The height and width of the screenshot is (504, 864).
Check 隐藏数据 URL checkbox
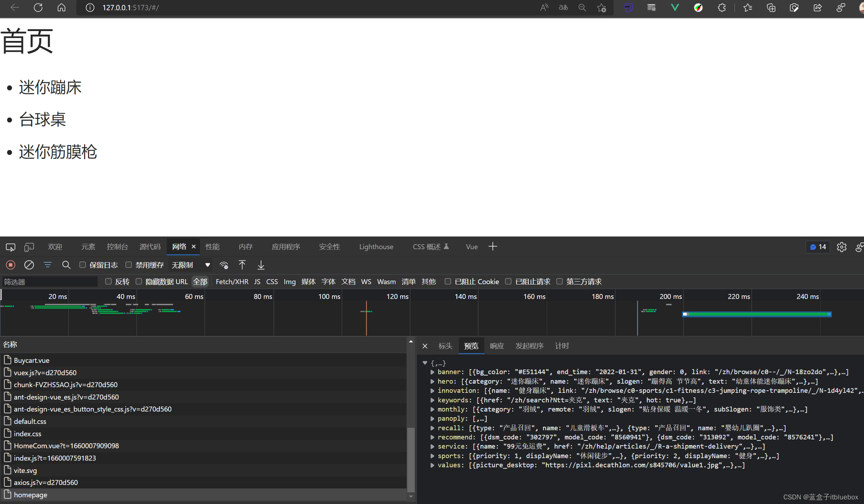(x=139, y=281)
